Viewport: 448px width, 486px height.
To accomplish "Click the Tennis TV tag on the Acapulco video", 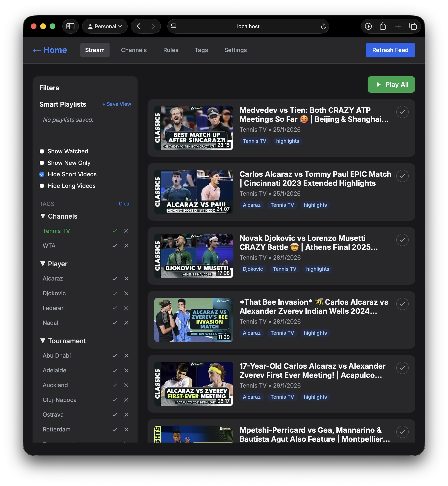I will [x=282, y=397].
